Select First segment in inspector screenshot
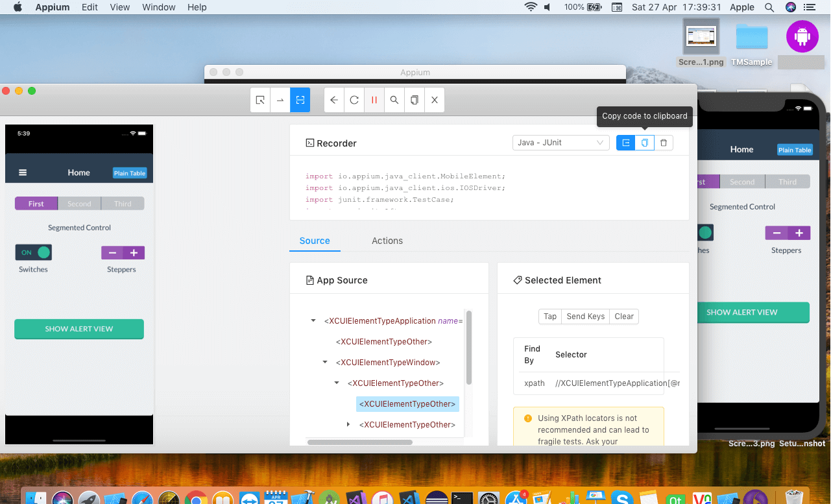Image resolution: width=831 pixels, height=504 pixels. pos(36,204)
